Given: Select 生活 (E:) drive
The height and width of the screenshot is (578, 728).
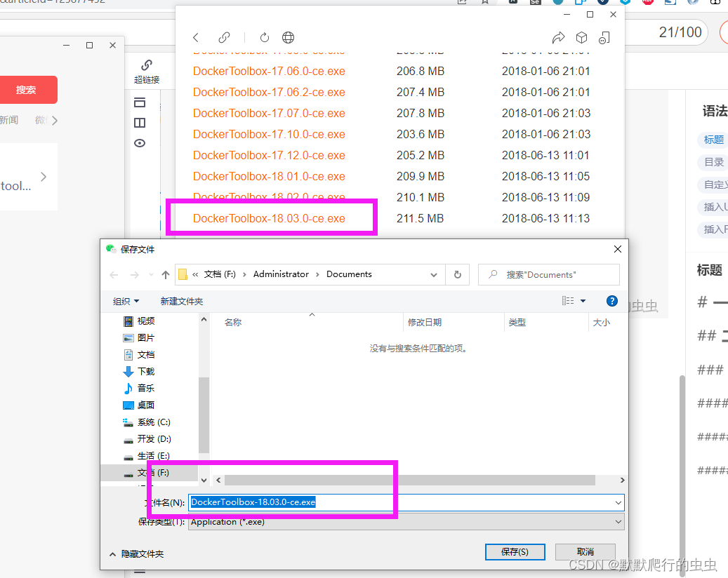Looking at the screenshot, I should pos(147,456).
